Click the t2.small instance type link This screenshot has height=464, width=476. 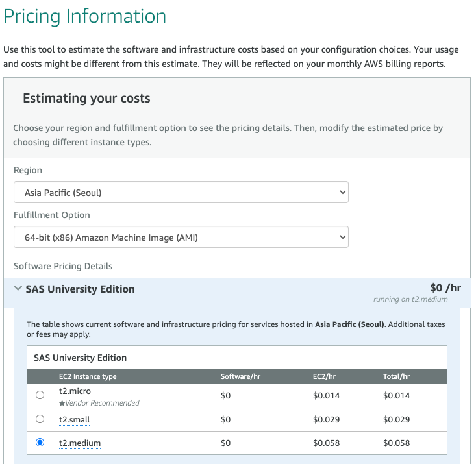(74, 419)
